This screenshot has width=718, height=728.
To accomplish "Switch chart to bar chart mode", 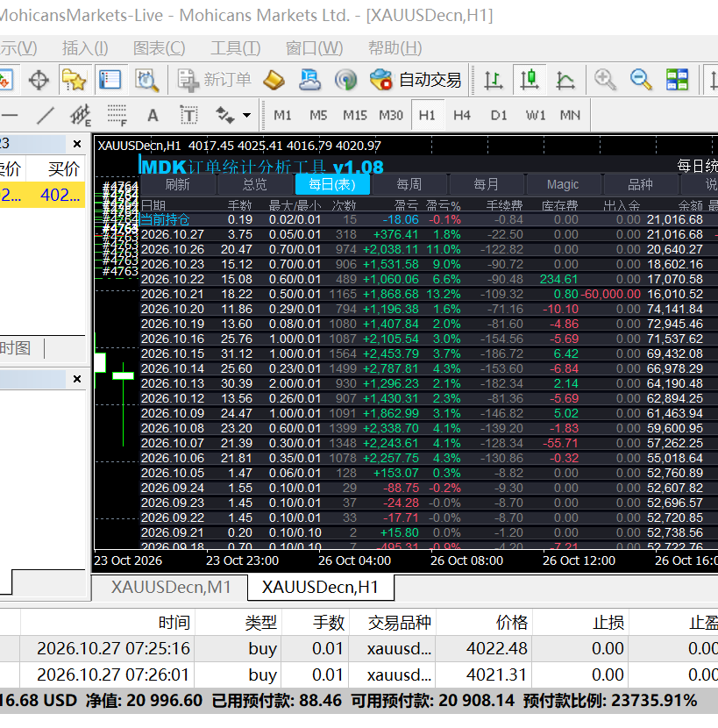I will [493, 81].
